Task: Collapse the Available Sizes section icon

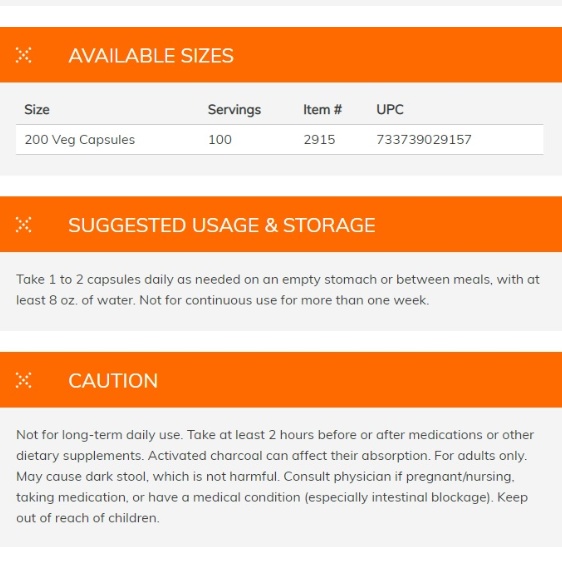Action: pyautogui.click(x=23, y=55)
